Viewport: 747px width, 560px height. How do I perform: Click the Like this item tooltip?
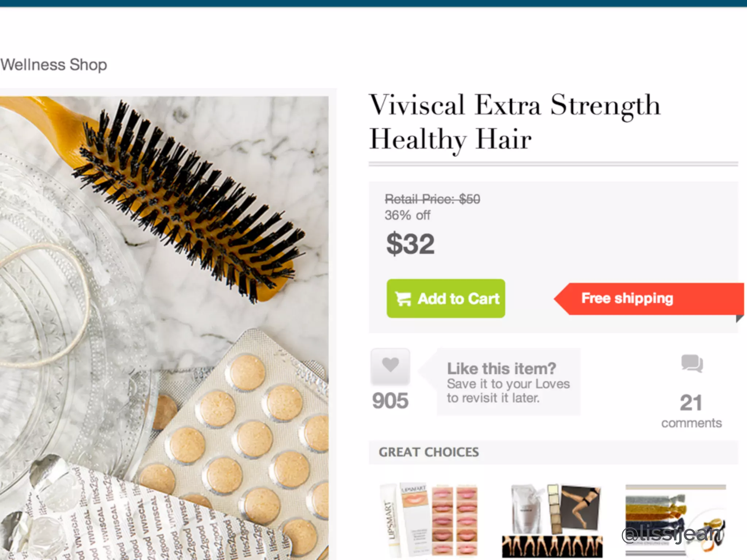coord(508,382)
